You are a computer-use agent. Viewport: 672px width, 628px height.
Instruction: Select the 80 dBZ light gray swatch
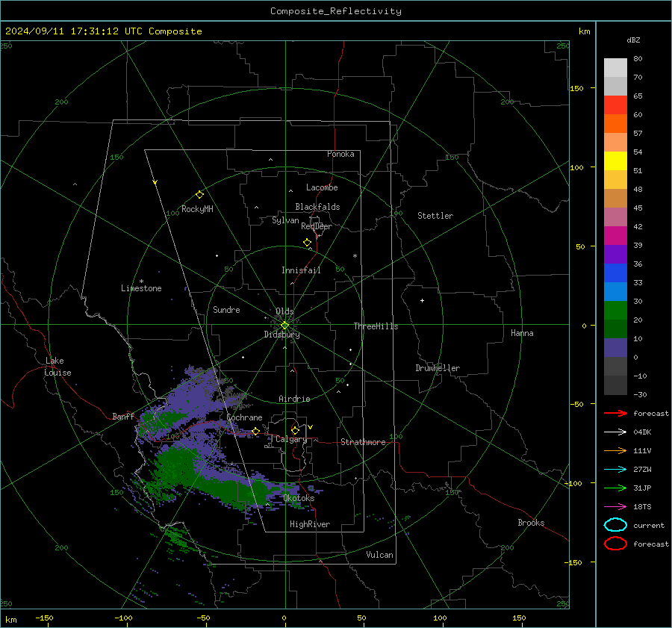point(615,67)
